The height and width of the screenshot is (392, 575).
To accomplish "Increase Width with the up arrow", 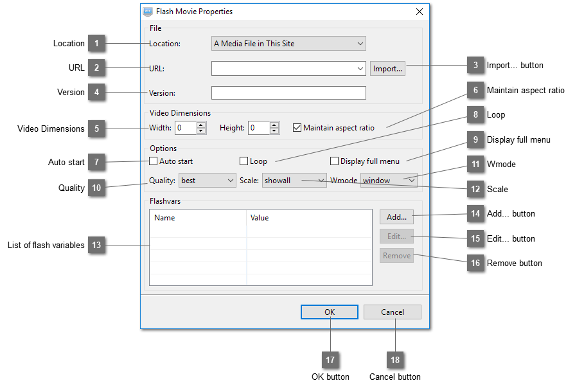I will click(200, 125).
